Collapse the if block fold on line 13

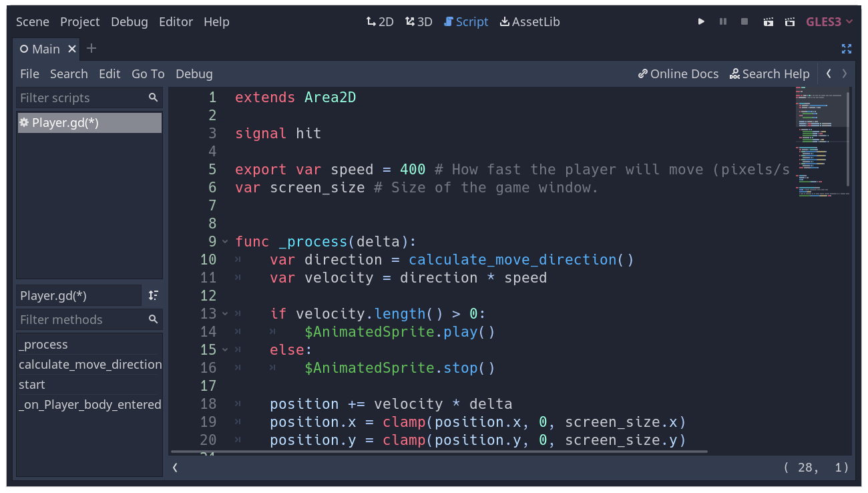(224, 313)
